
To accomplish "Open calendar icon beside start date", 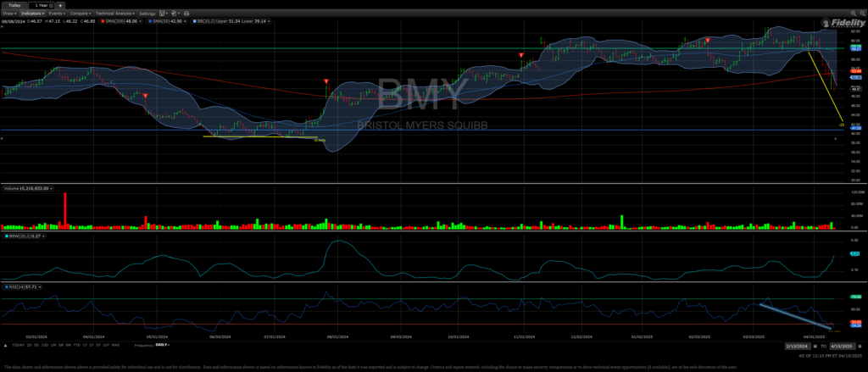I will [x=815, y=346].
